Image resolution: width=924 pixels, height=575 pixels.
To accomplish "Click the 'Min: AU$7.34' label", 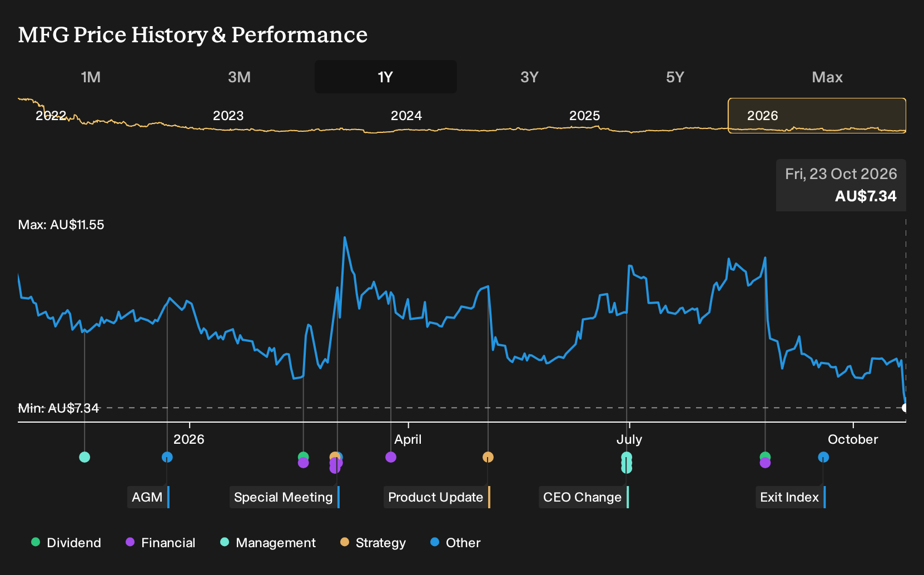I will point(58,408).
